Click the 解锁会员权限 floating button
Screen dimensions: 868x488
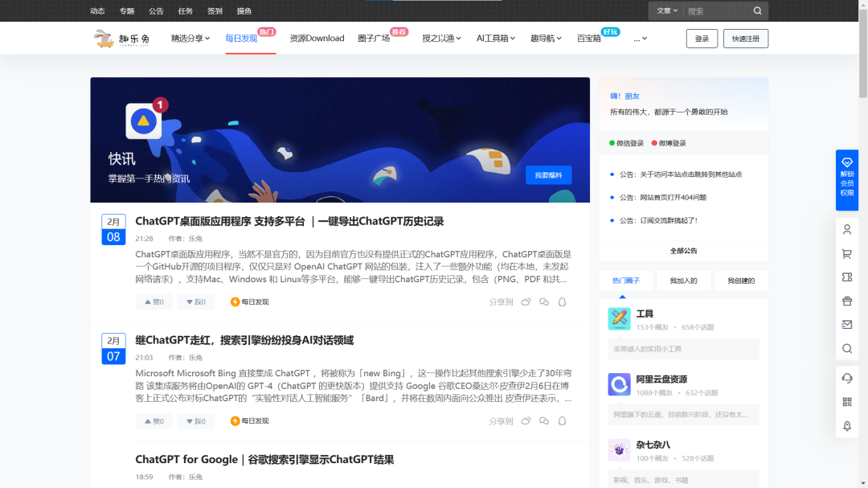(847, 179)
